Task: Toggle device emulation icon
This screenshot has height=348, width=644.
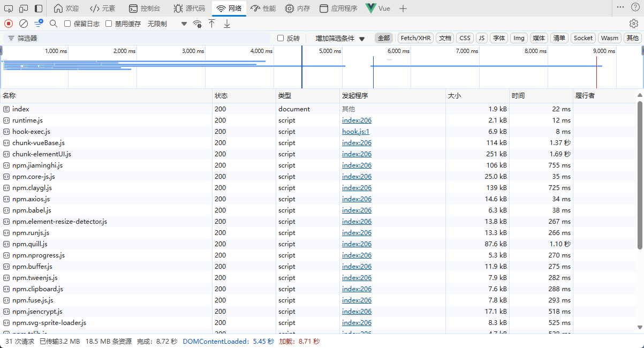Action: tap(24, 9)
